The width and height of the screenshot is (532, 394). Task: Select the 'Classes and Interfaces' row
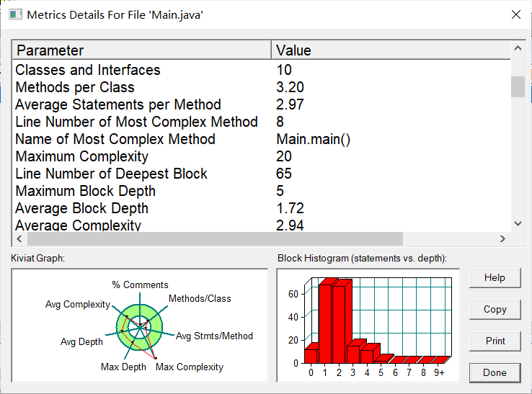tap(262, 70)
